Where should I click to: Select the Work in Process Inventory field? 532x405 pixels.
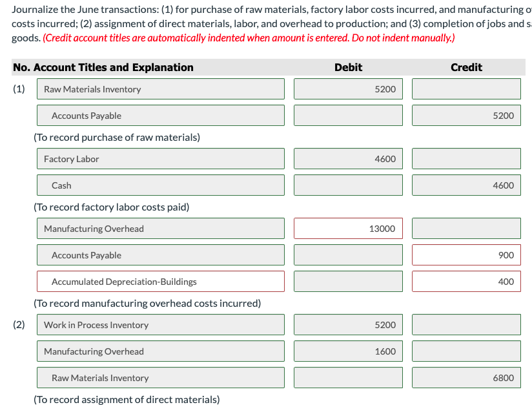(x=161, y=324)
